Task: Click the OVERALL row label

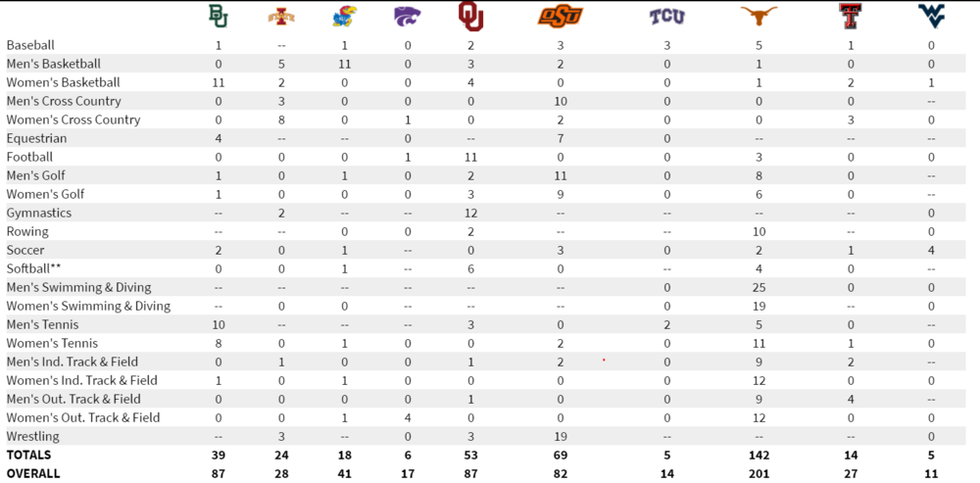Action: (x=33, y=473)
